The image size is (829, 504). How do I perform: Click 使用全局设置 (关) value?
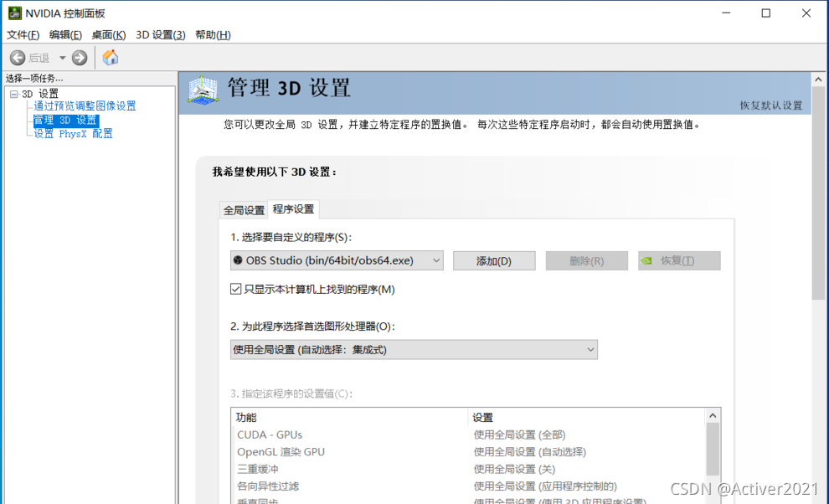514,469
